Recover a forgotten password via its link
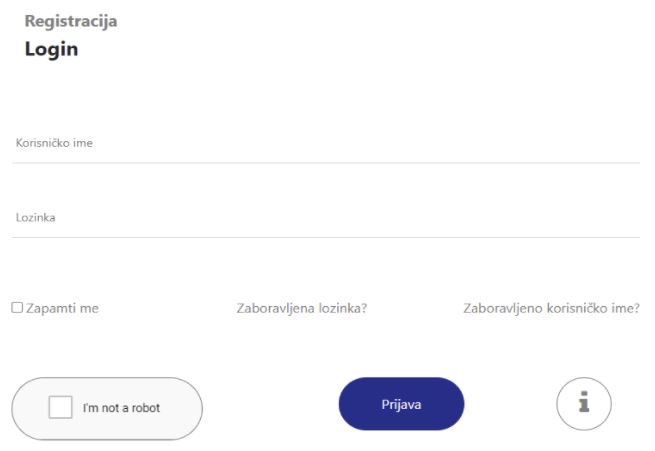This screenshot has height=451, width=655. tap(301, 308)
